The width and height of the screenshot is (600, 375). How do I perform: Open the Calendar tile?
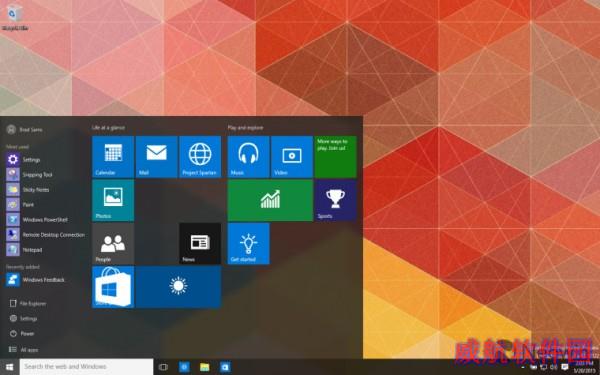[113, 157]
